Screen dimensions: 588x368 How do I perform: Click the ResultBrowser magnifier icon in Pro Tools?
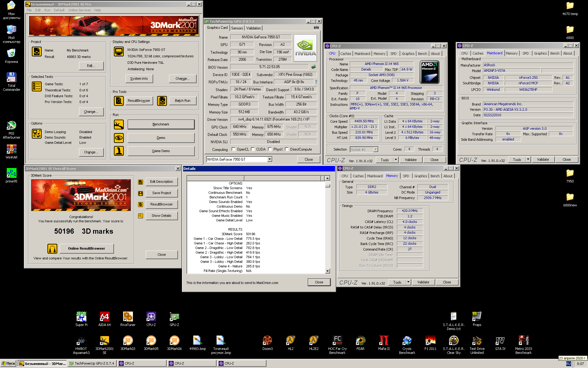(119, 101)
